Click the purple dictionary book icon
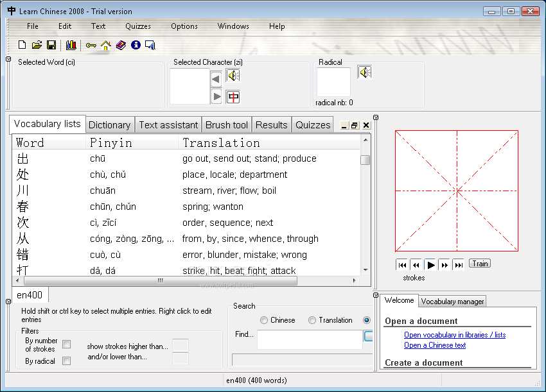546x392 pixels. (x=121, y=45)
